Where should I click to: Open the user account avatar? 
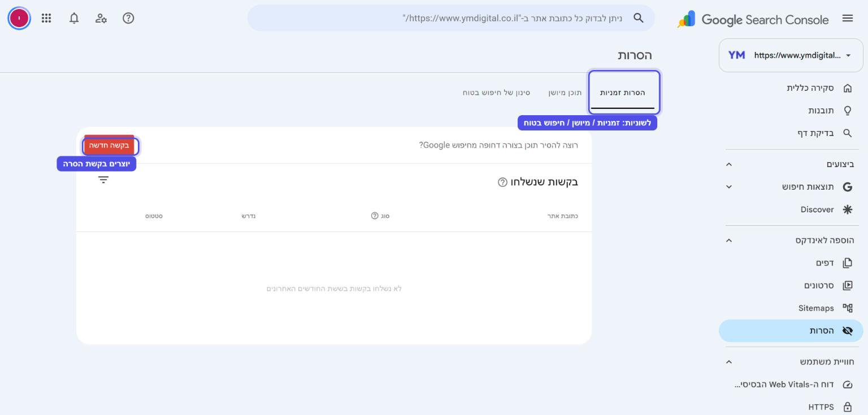(19, 18)
